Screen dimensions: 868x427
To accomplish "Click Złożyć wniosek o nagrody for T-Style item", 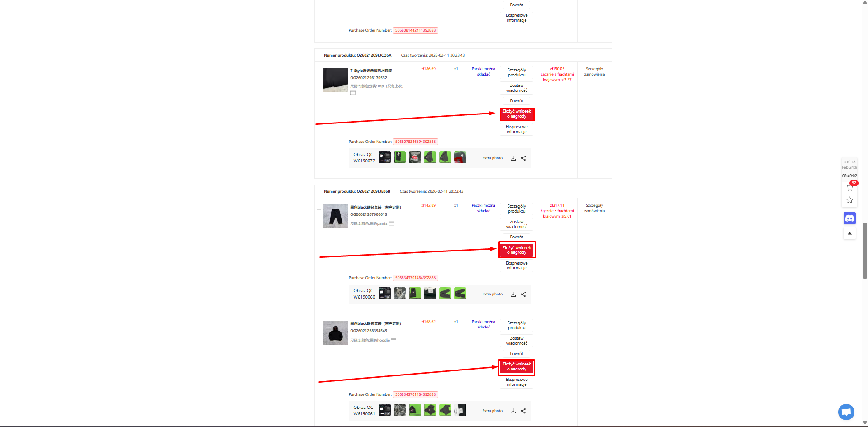I will coord(517,114).
